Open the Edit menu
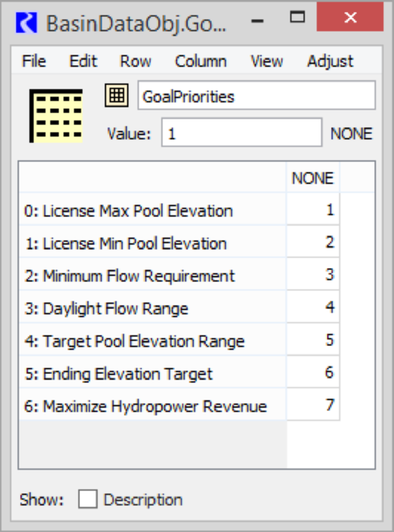This screenshot has width=394, height=532. pos(83,61)
